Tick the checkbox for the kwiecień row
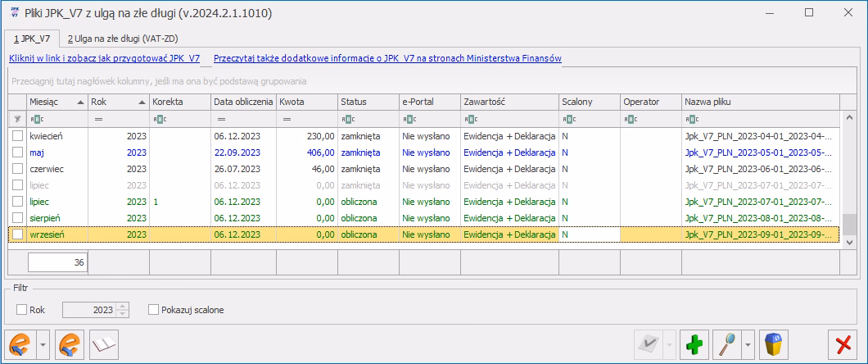The image size is (868, 364). 18,136
